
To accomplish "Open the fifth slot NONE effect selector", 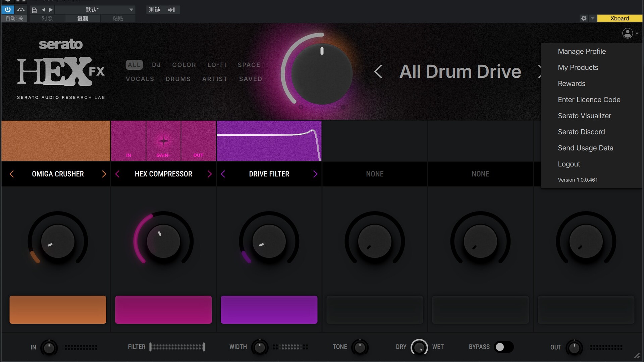I will [480, 174].
